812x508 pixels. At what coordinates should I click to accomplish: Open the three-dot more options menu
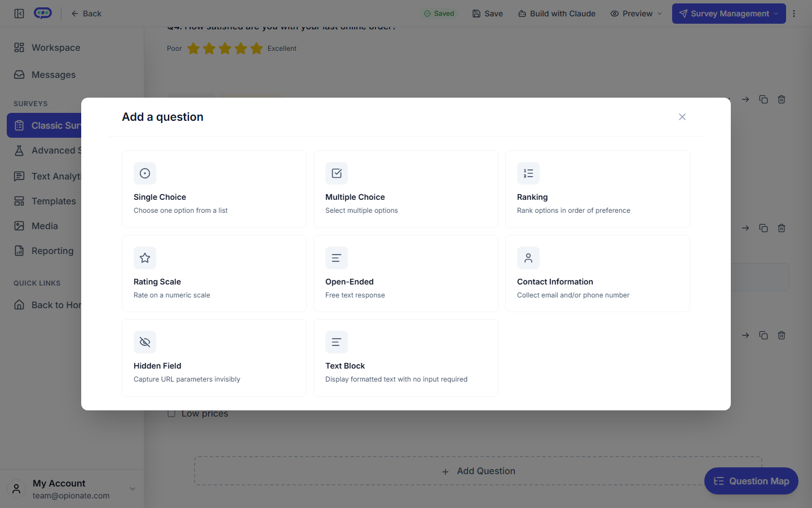click(794, 14)
